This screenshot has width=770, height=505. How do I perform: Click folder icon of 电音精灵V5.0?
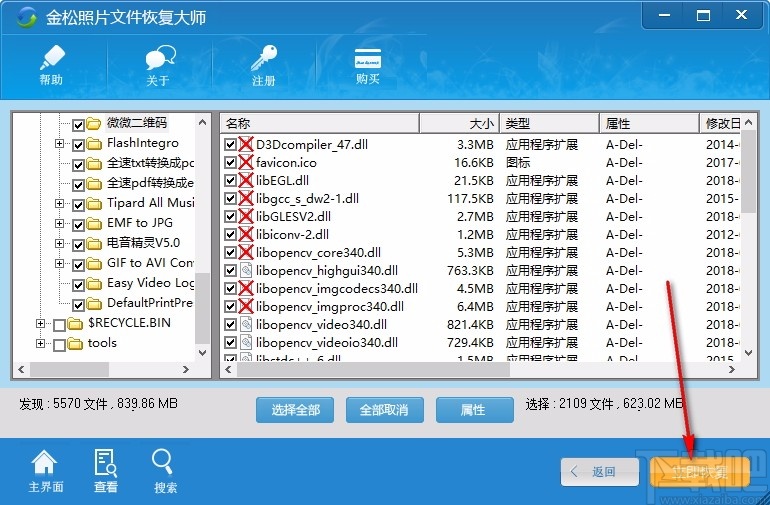tap(94, 244)
